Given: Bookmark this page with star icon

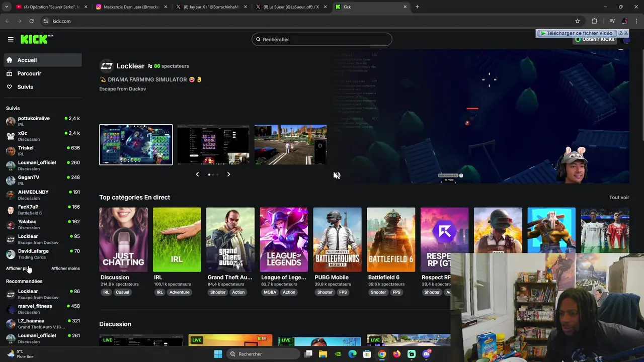Looking at the screenshot, I should 578,21.
